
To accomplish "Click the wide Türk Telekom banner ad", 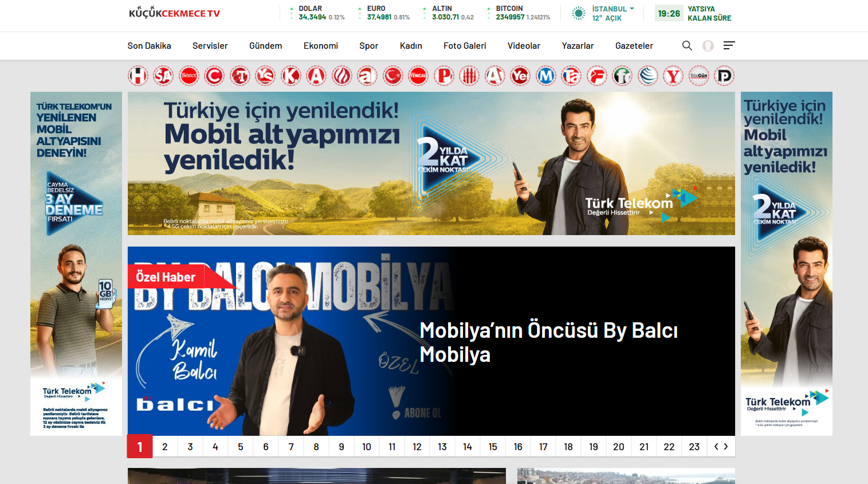I will pyautogui.click(x=431, y=163).
